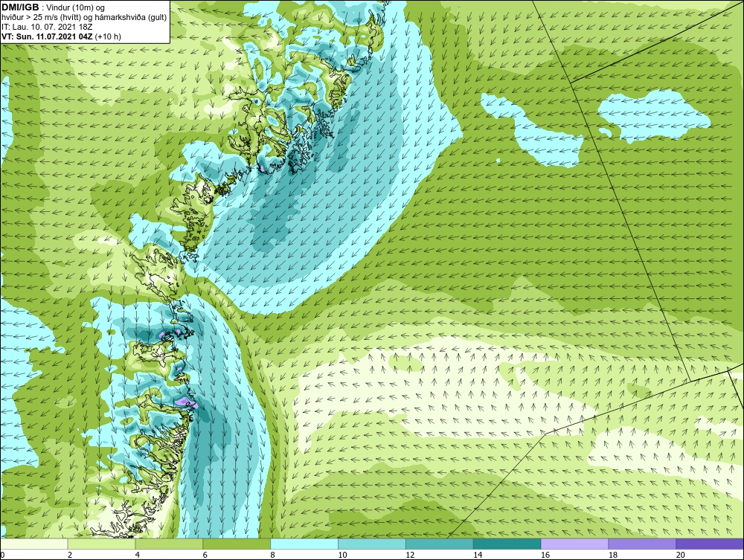
Task: Click the legend label '2'
Action: (70, 555)
